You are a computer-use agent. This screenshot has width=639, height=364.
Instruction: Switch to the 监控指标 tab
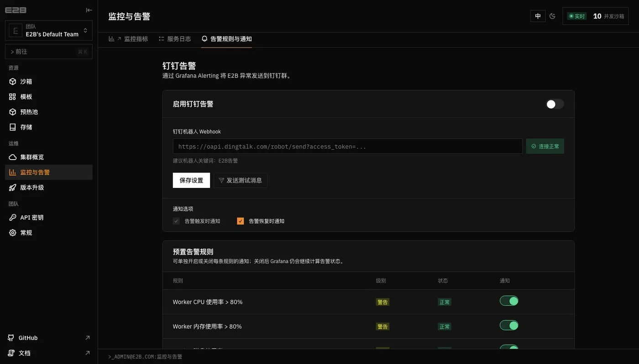[128, 39]
